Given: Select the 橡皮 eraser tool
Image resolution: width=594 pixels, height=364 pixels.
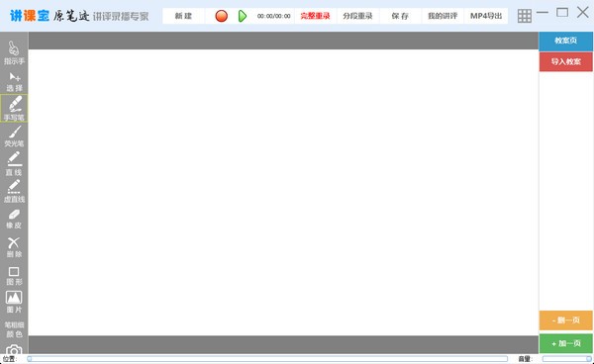Looking at the screenshot, I should [x=14, y=219].
